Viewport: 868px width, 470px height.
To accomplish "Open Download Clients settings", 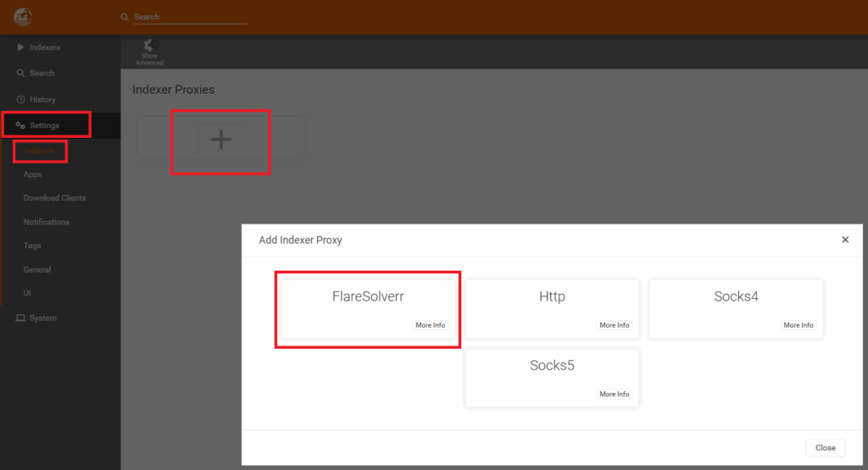I will (x=55, y=198).
